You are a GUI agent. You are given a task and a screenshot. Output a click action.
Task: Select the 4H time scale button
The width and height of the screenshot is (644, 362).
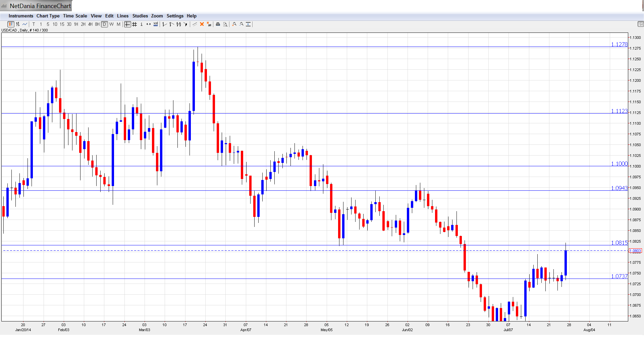pyautogui.click(x=90, y=24)
